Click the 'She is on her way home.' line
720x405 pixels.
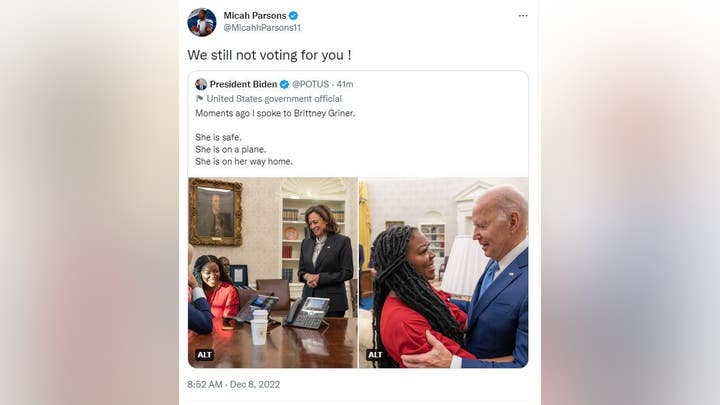point(244,162)
